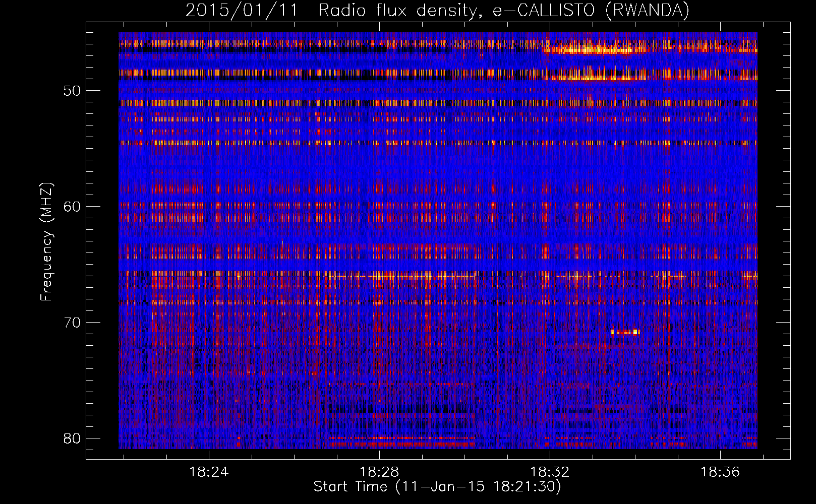Image resolution: width=816 pixels, height=504 pixels.
Task: Click the 18:28 time axis label
Action: click(379, 472)
